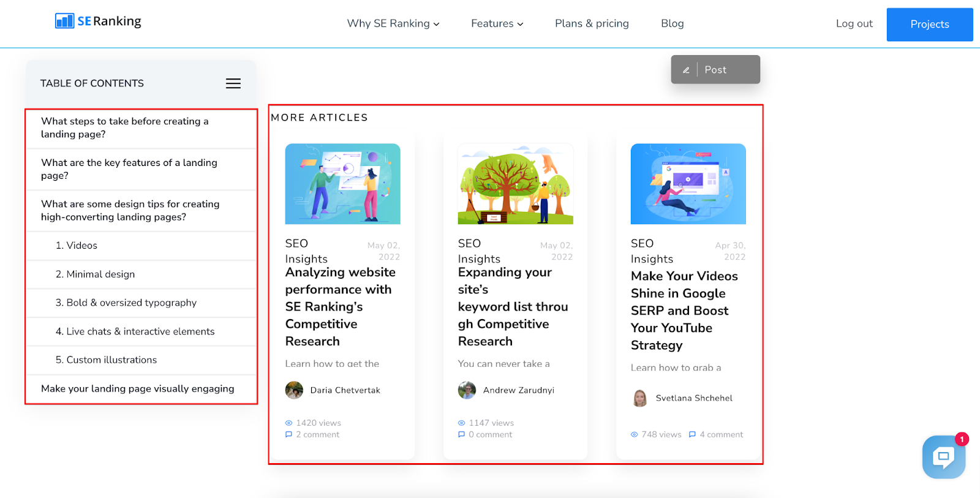Click the '0 comment' link

491,435
